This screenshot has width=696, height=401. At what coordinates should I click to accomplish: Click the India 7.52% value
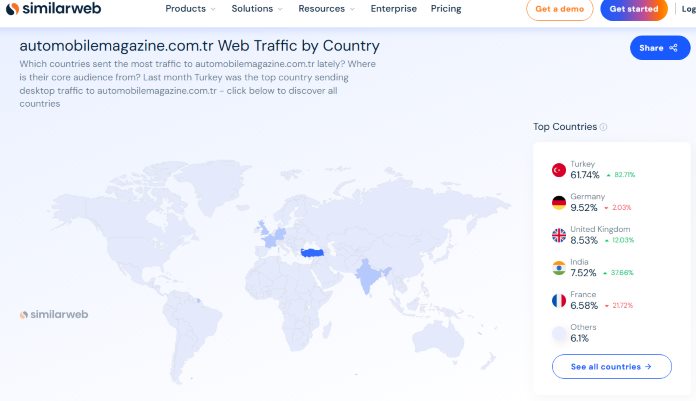pyautogui.click(x=583, y=273)
